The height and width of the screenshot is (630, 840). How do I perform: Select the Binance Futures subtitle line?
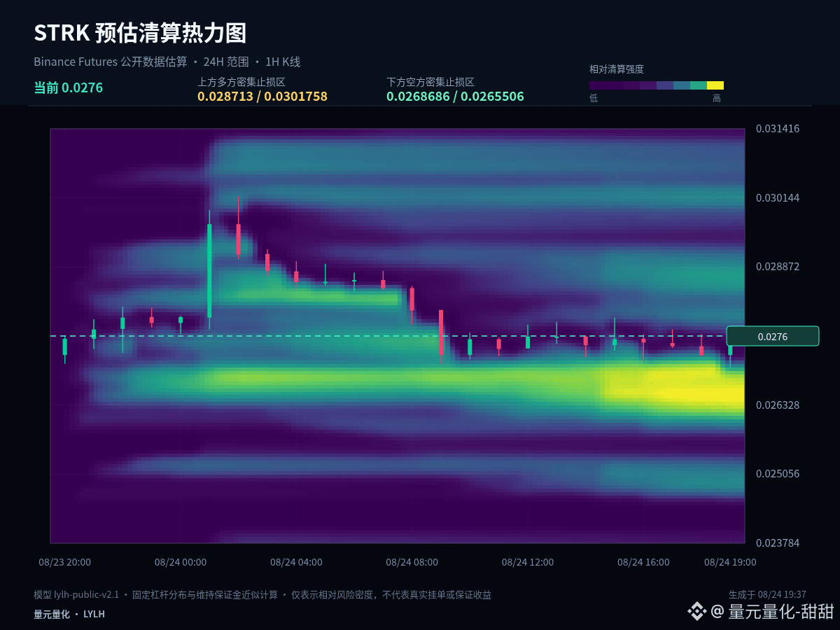[167, 62]
